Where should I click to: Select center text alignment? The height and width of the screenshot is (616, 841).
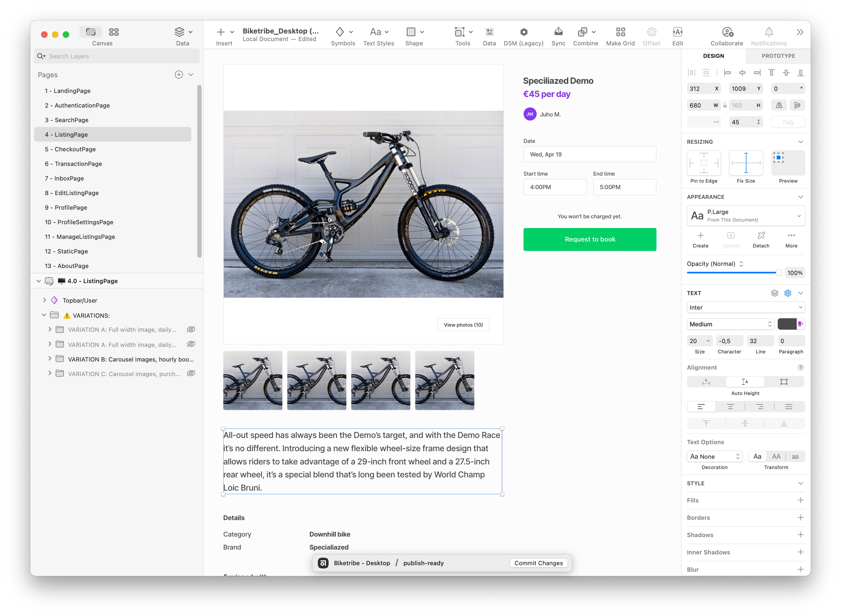point(730,407)
